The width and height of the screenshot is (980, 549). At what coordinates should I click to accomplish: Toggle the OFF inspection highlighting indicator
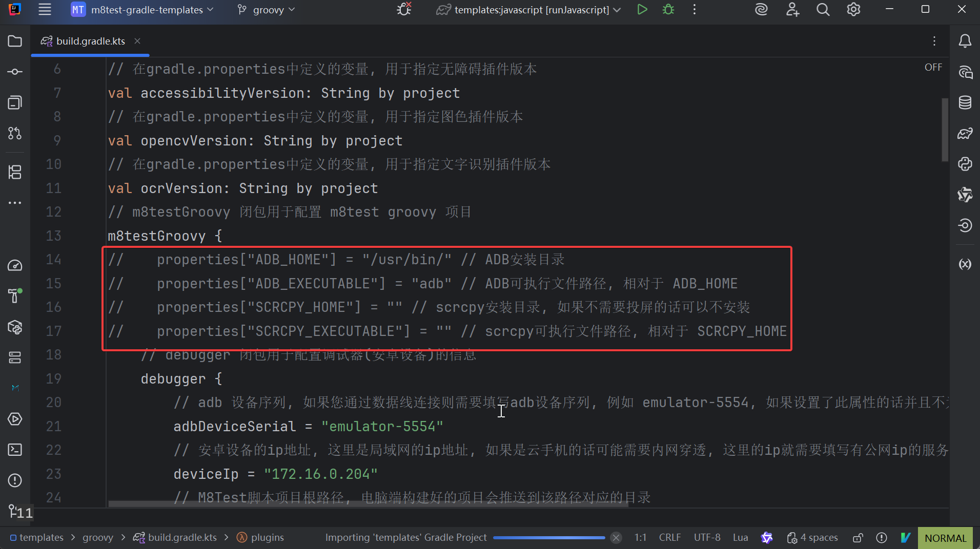(x=933, y=67)
